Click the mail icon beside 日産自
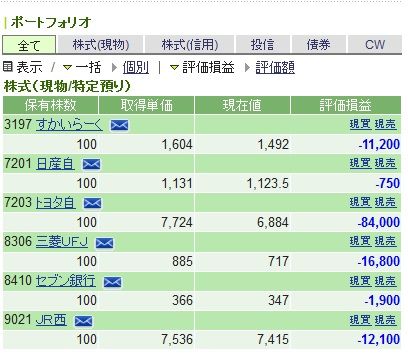The image size is (408, 364). coord(91,164)
